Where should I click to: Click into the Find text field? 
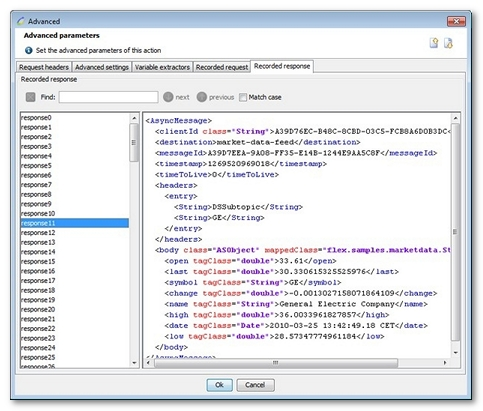[108, 97]
